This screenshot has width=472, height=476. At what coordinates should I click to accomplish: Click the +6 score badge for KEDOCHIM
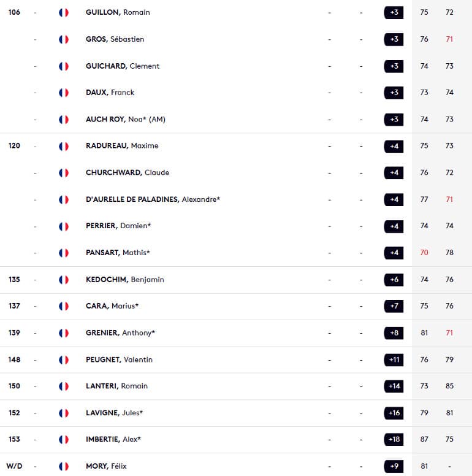click(x=394, y=280)
